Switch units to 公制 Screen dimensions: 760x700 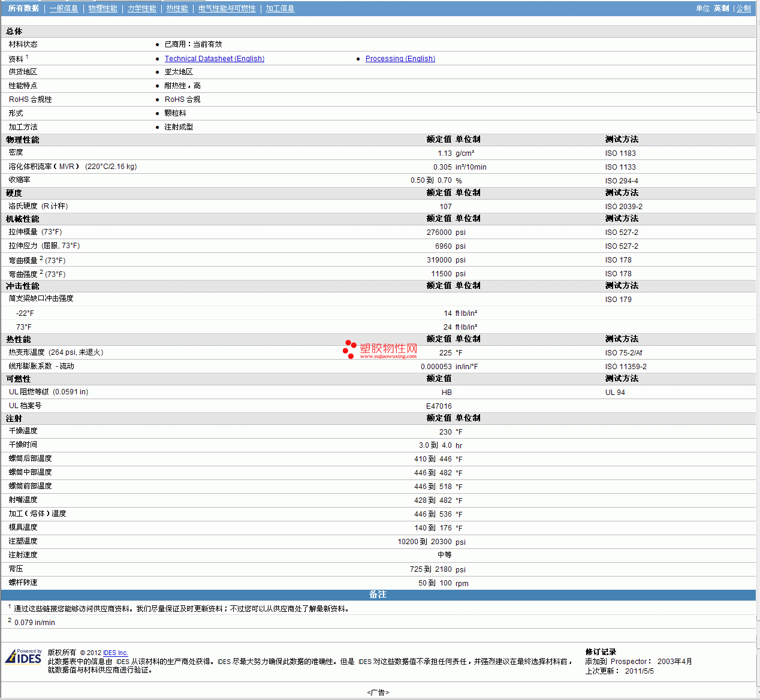(x=743, y=8)
